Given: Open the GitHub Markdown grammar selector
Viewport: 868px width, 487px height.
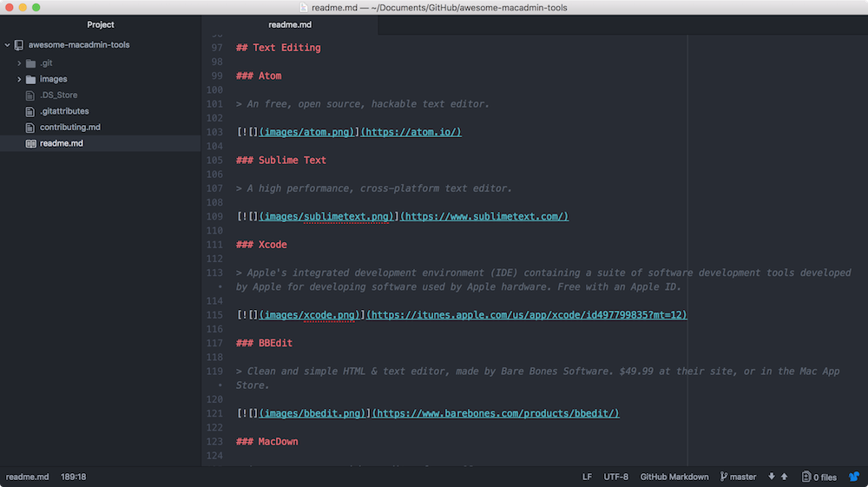Looking at the screenshot, I should (674, 477).
